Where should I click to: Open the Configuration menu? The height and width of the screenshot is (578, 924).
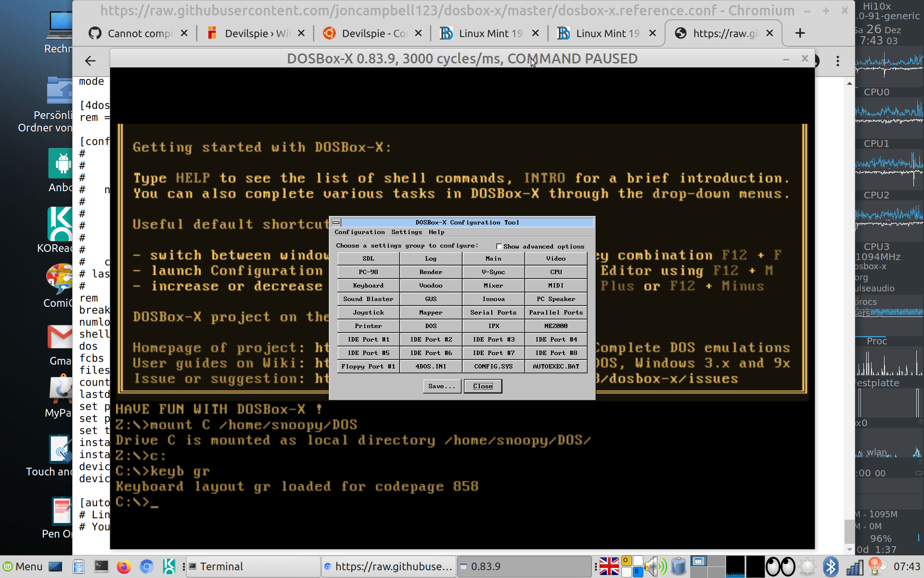point(359,232)
